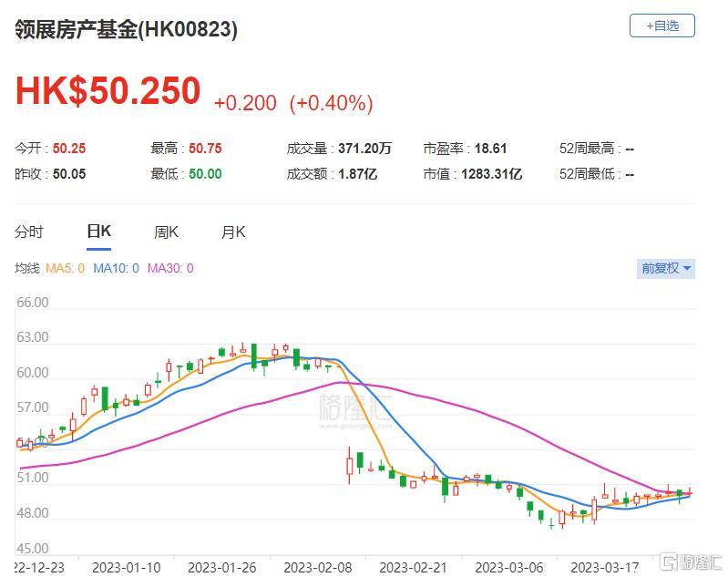Click the 66.00 y-axis price label
Screen dimensions: 728x577
point(33,303)
